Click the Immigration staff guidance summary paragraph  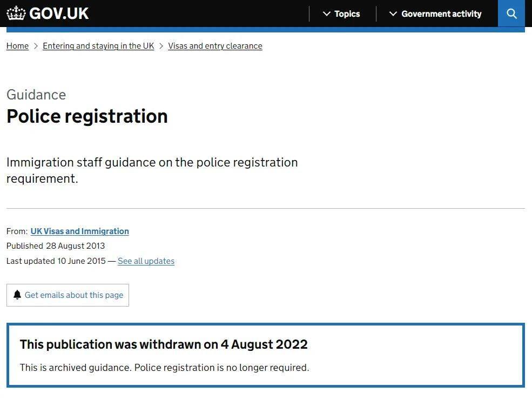pyautogui.click(x=152, y=170)
